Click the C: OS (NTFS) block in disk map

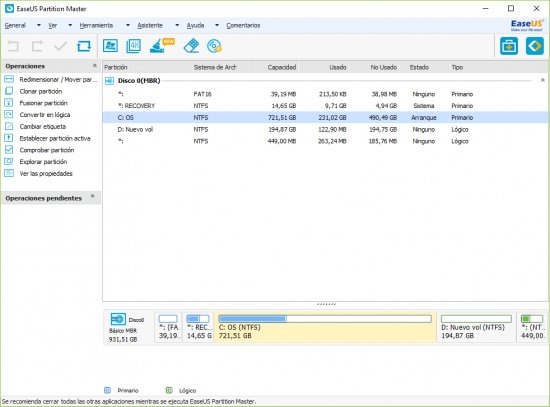coord(325,327)
